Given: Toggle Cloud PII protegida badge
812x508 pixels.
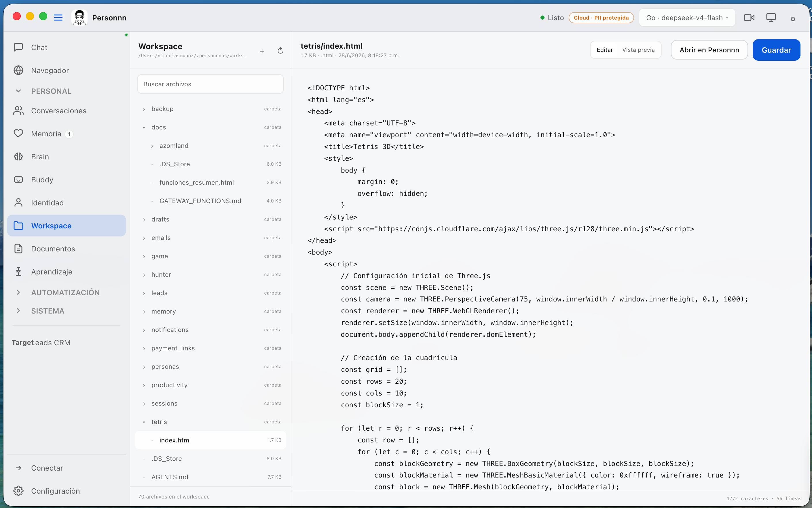Looking at the screenshot, I should pos(601,18).
